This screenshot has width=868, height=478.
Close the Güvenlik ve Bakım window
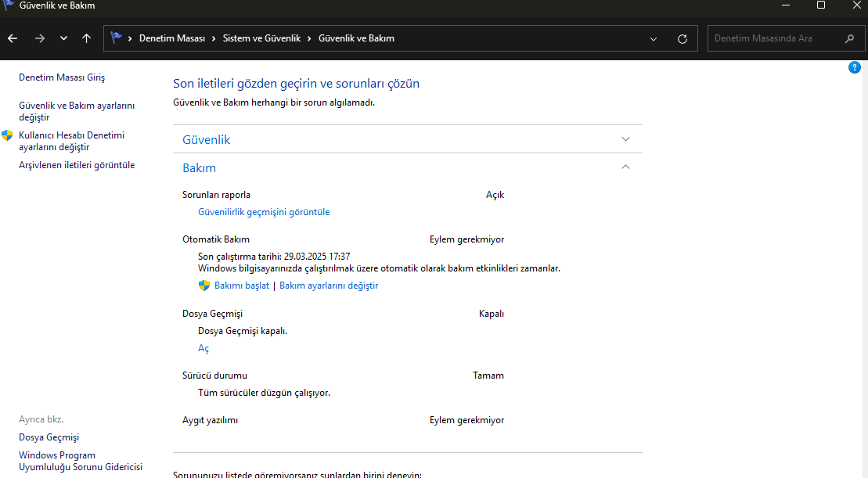coord(856,5)
